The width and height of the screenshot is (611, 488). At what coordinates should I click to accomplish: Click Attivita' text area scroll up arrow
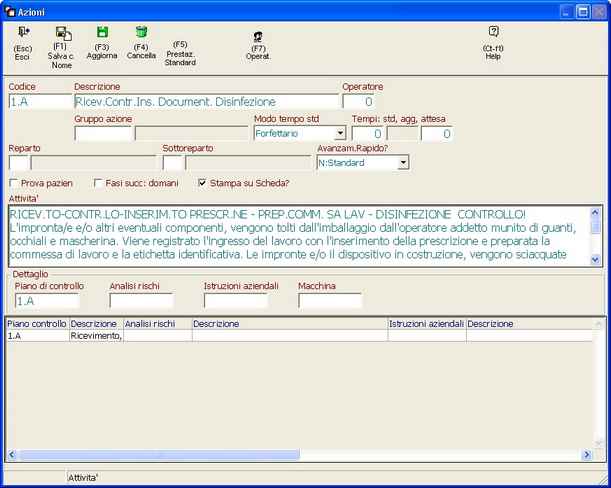tap(595, 212)
